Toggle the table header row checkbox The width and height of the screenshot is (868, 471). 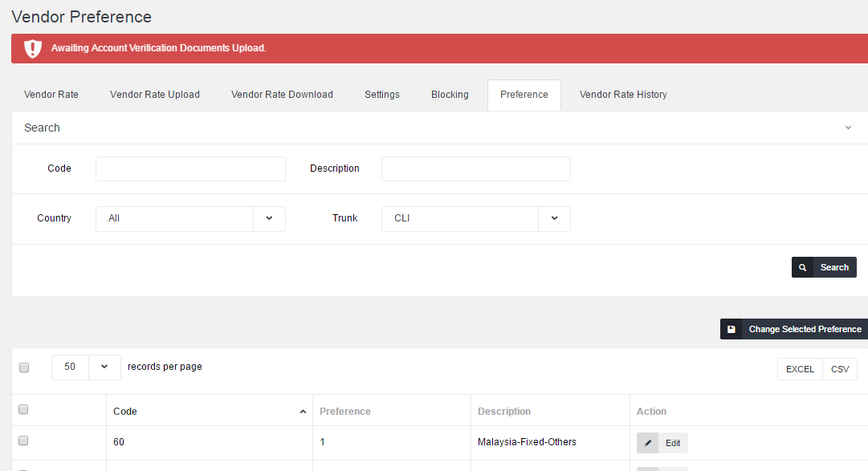click(x=23, y=410)
